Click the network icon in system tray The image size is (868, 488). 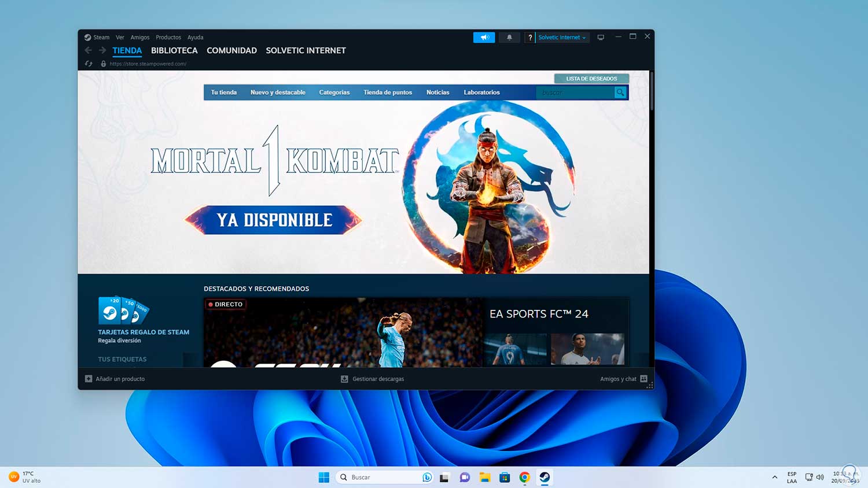coord(809,477)
